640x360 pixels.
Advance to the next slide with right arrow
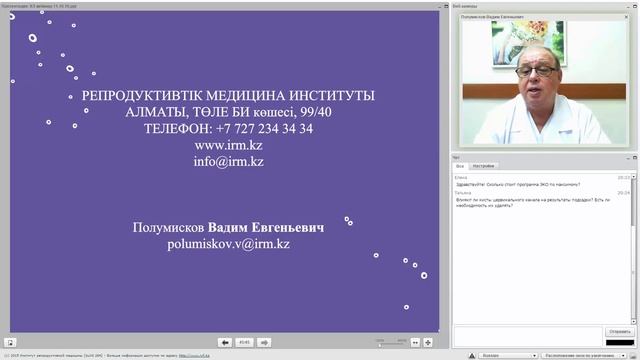click(x=264, y=342)
